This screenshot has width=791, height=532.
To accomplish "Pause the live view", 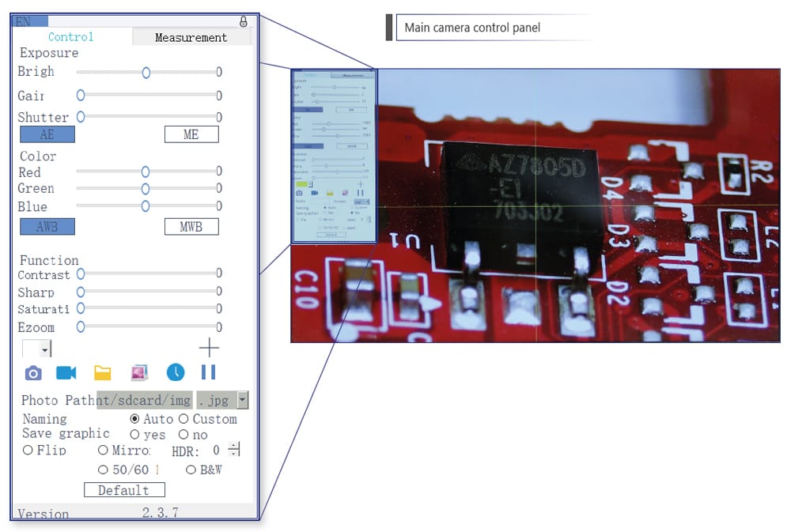I will (x=208, y=372).
